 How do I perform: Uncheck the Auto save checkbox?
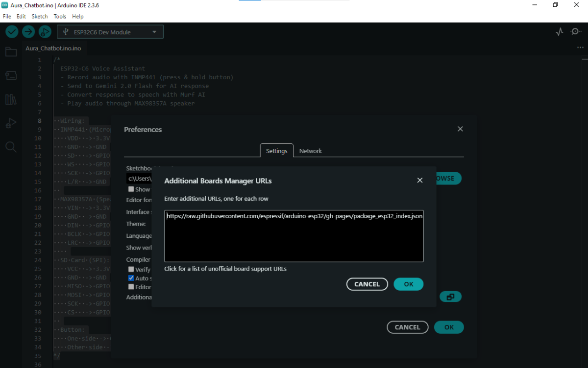pos(131,278)
